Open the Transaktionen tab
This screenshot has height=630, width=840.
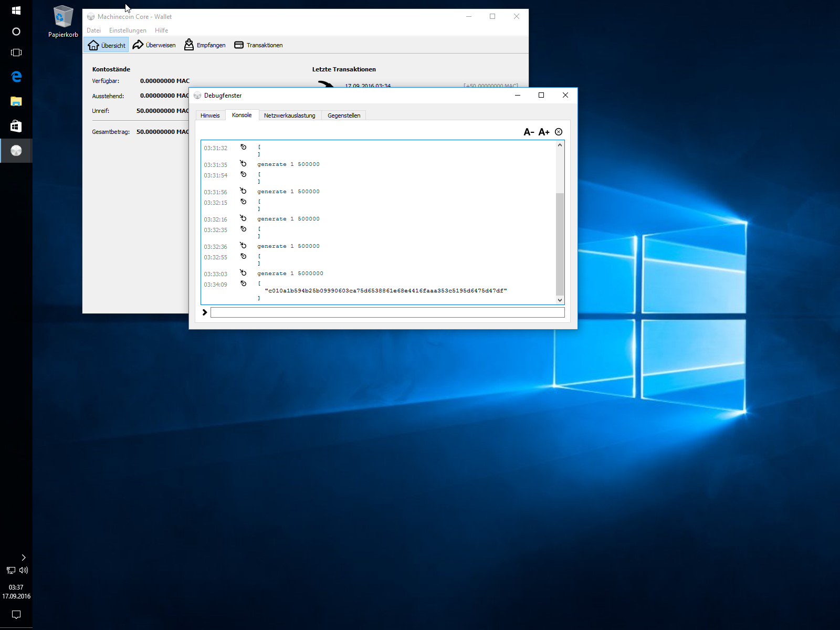coord(258,45)
